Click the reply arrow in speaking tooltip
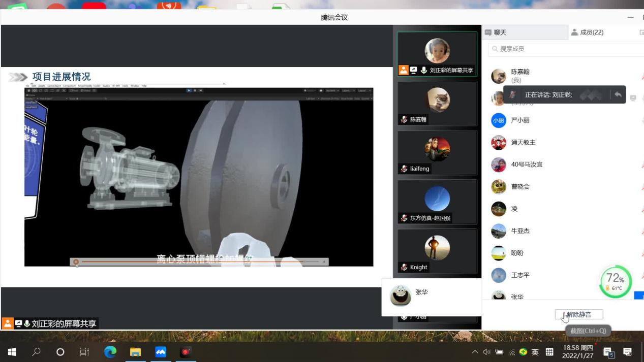644x362 pixels. coord(618,95)
